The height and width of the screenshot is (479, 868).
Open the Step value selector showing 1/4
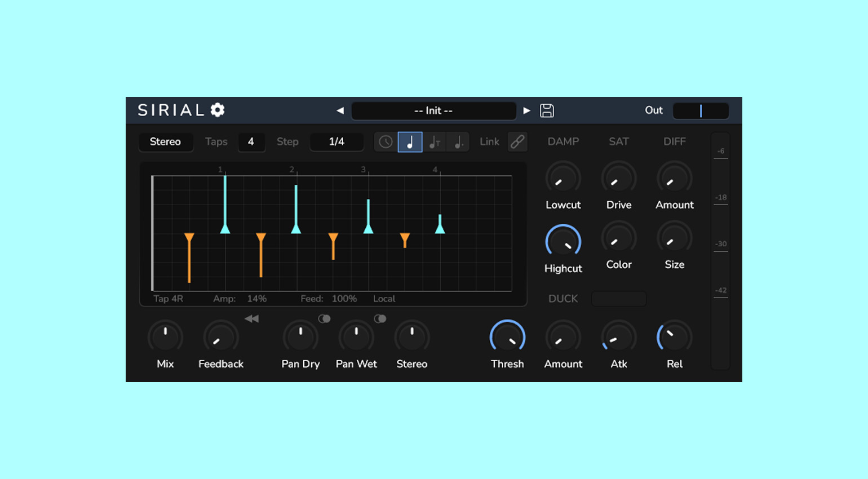336,142
